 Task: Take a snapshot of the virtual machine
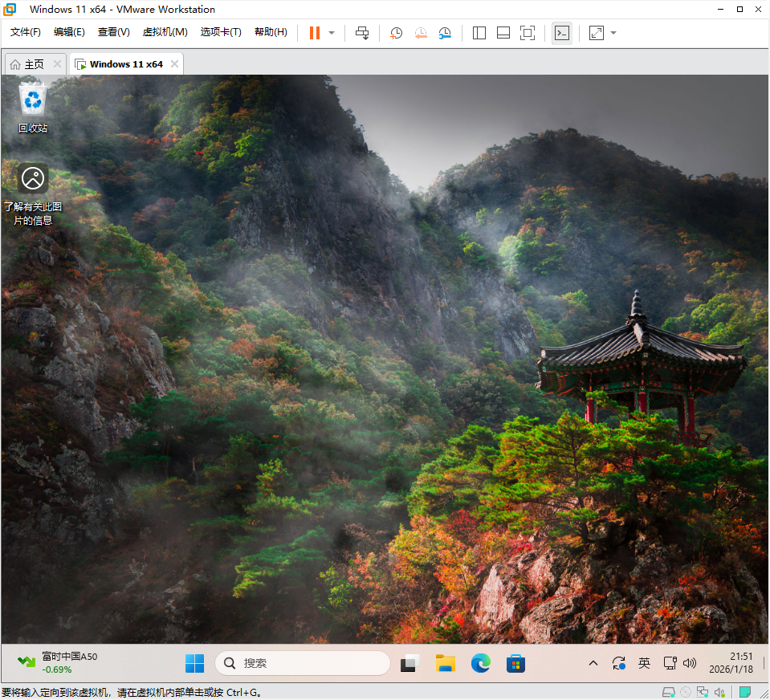coord(397,33)
